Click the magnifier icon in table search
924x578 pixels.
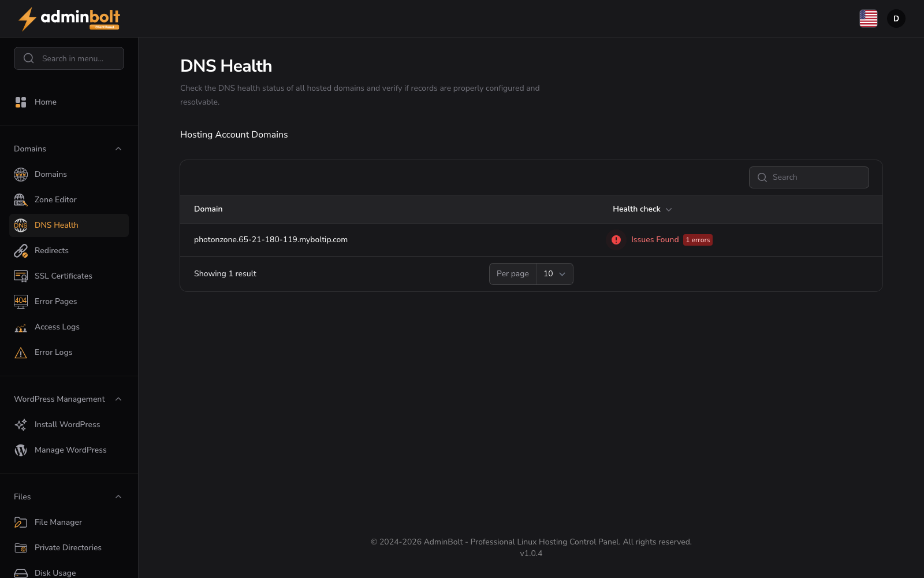pos(762,177)
